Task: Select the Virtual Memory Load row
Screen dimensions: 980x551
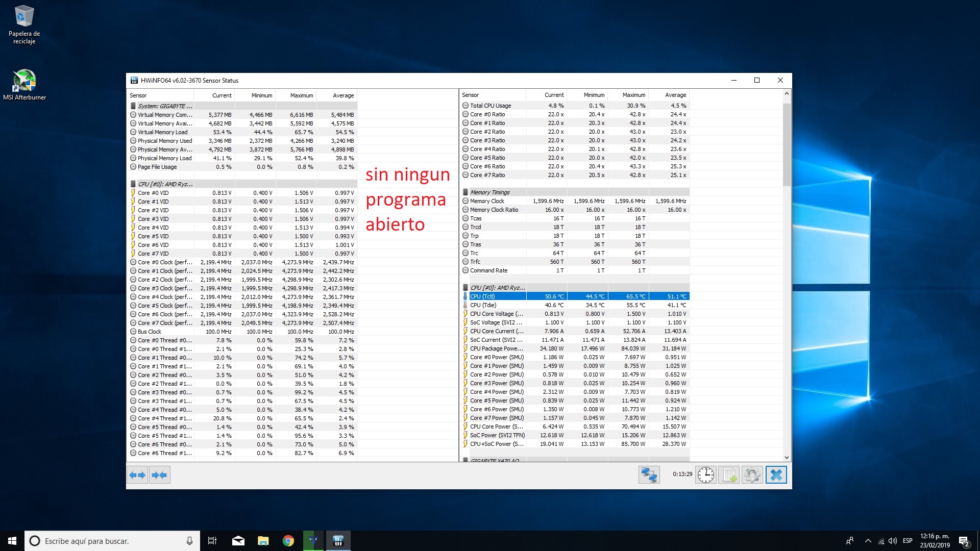Action: click(x=242, y=132)
